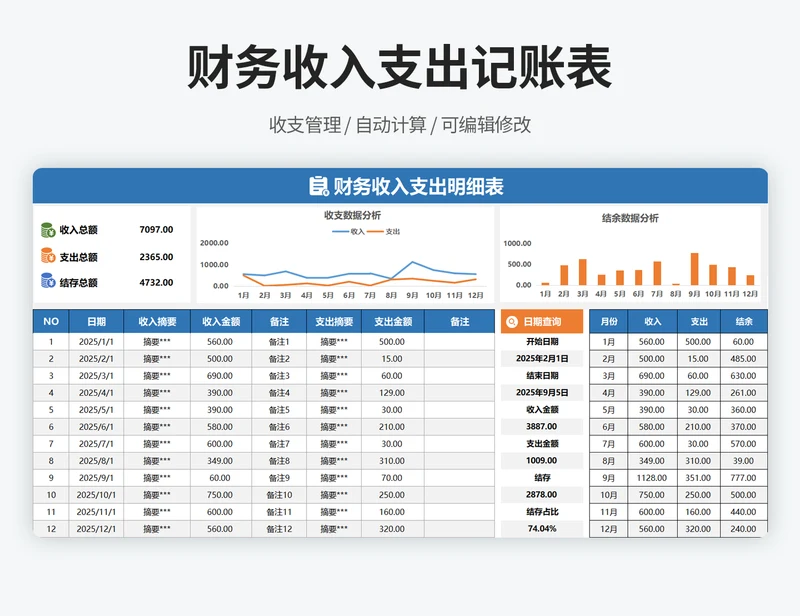The height and width of the screenshot is (616, 800).
Task: Click the 7月 bar in 结余数据分析 chart
Action: (657, 273)
